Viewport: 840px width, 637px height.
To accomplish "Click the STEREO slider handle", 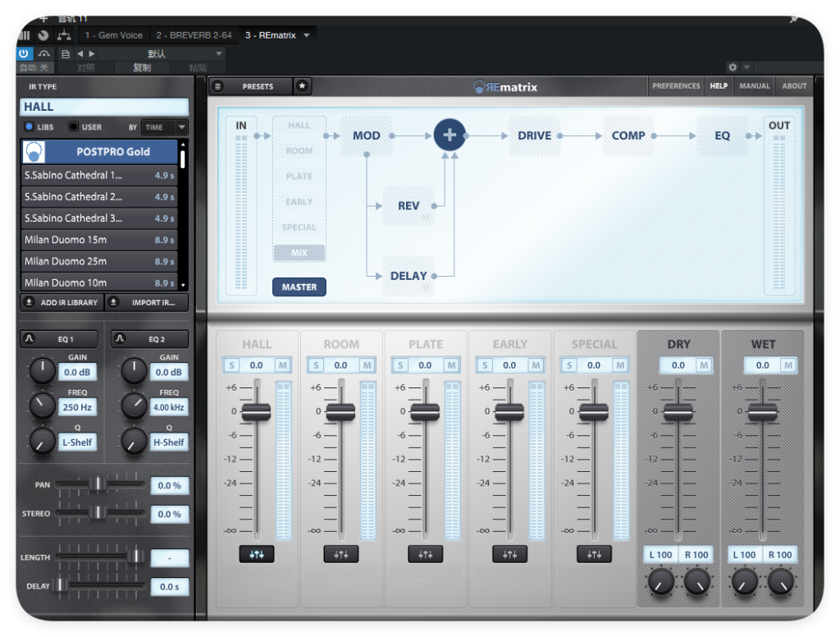I will pyautogui.click(x=98, y=512).
